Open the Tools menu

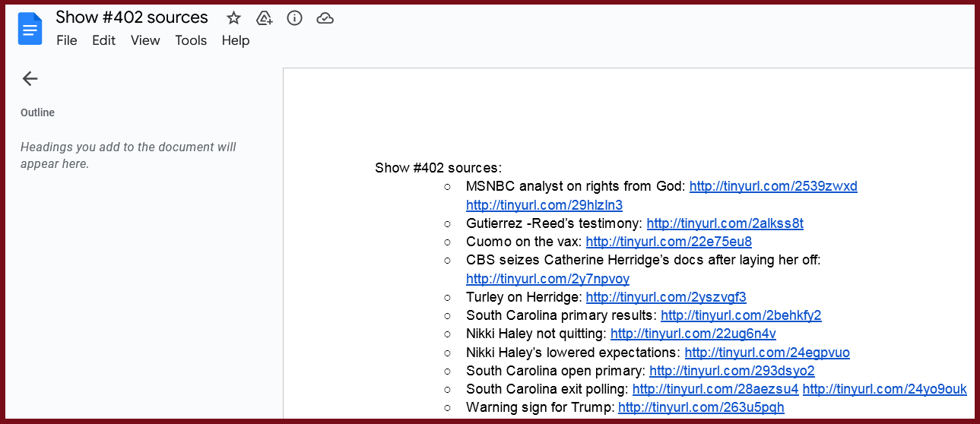(x=191, y=40)
